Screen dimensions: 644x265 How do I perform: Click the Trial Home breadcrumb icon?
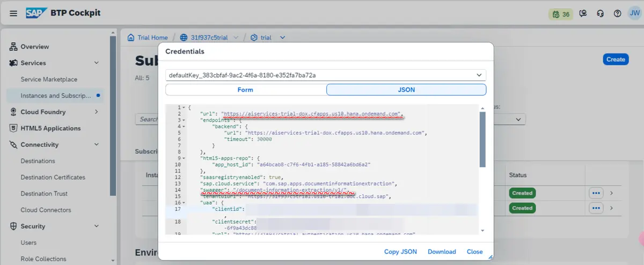pos(131,38)
